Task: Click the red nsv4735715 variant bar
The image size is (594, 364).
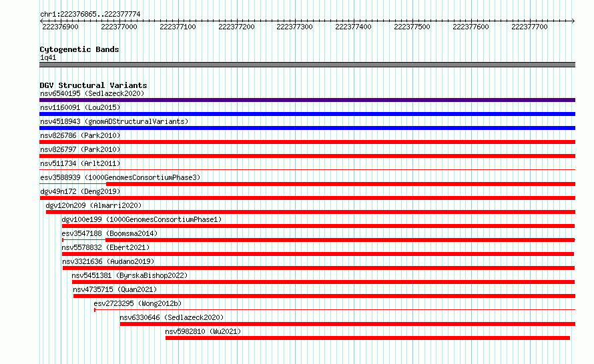Action: tap(324, 296)
